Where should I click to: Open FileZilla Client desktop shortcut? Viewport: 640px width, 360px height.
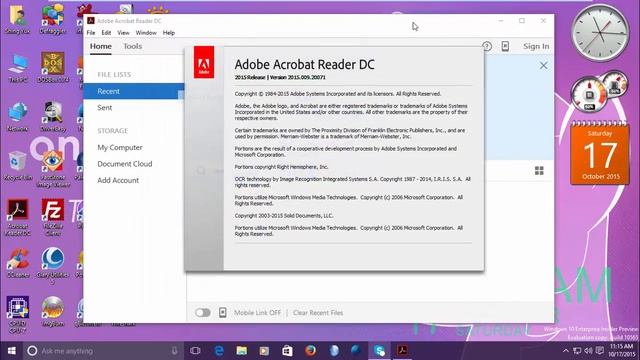coord(53,218)
